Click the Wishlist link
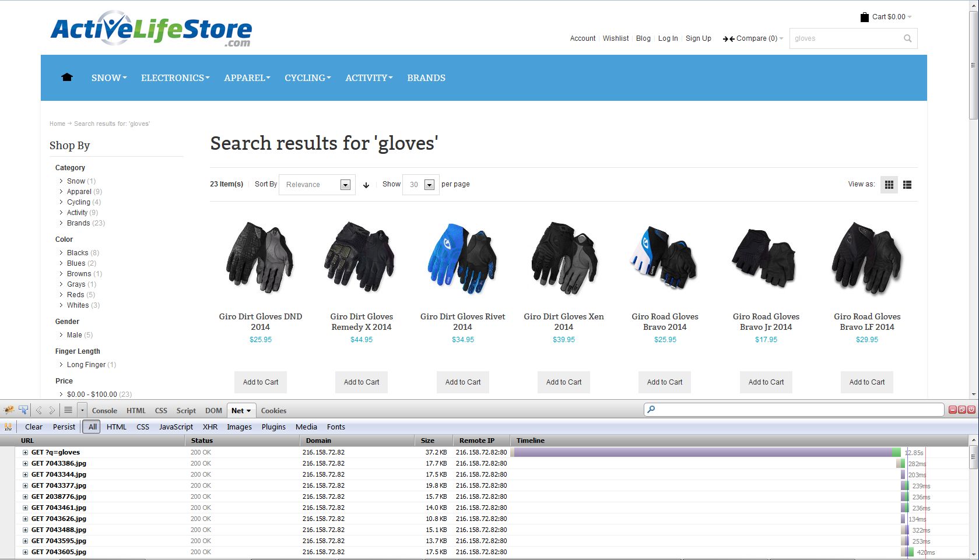The image size is (979, 560). click(x=616, y=38)
